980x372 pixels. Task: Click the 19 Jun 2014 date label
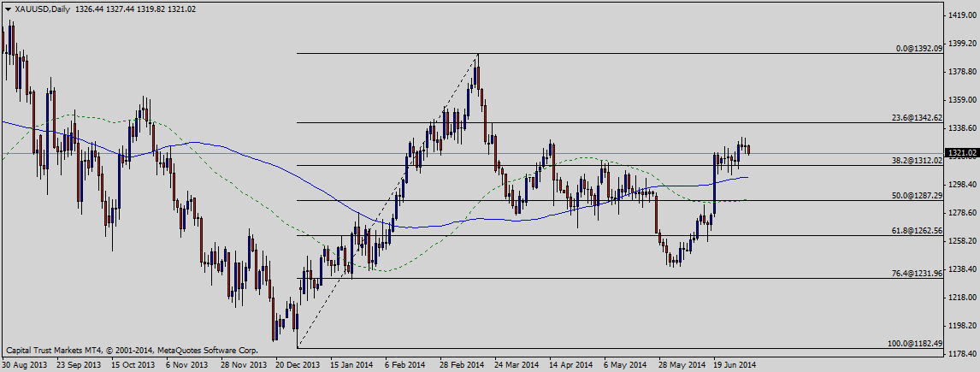pos(735,365)
